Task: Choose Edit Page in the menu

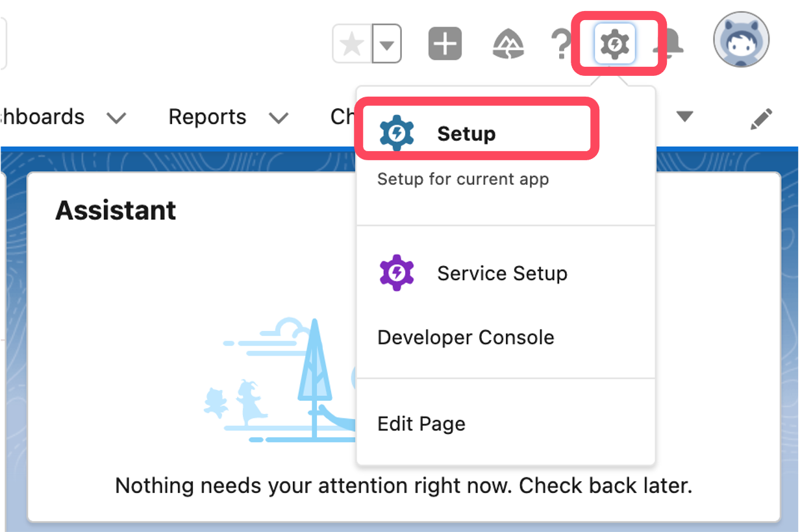Action: tap(421, 424)
